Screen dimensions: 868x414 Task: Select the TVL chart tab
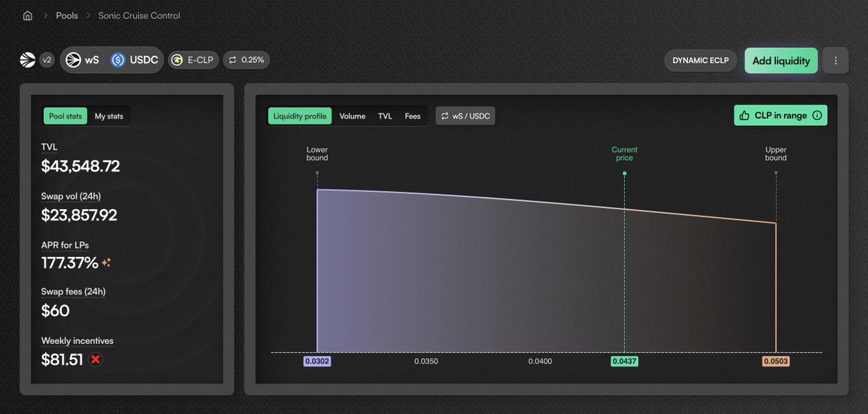point(385,116)
